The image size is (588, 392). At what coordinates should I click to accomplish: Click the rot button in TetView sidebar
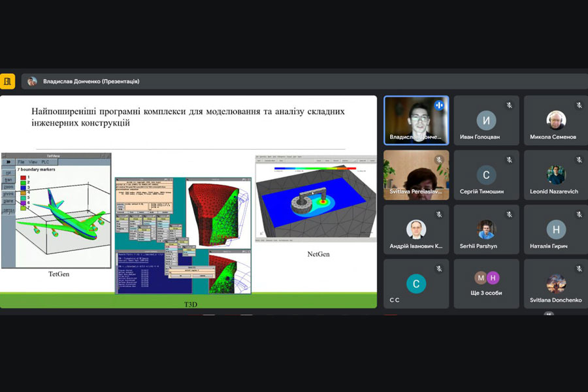8,172
